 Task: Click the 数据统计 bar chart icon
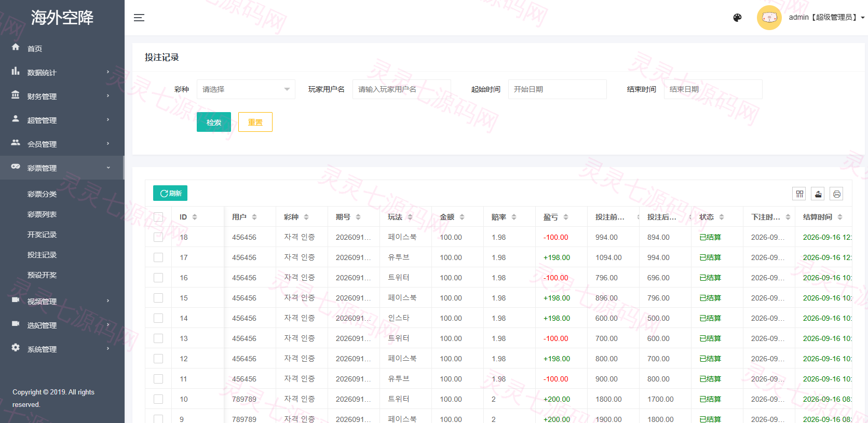click(x=16, y=71)
